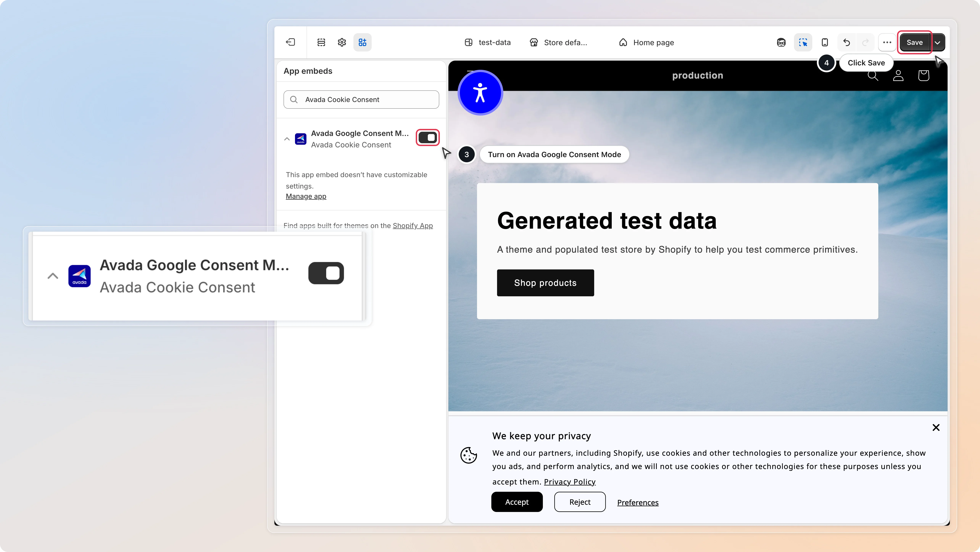Open the Home page template selector
The height and width of the screenshot is (552, 980).
(646, 42)
